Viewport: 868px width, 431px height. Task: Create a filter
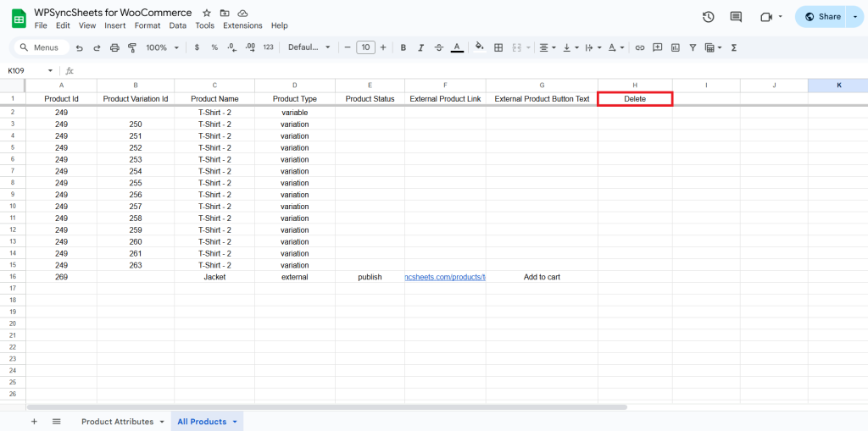coord(693,47)
